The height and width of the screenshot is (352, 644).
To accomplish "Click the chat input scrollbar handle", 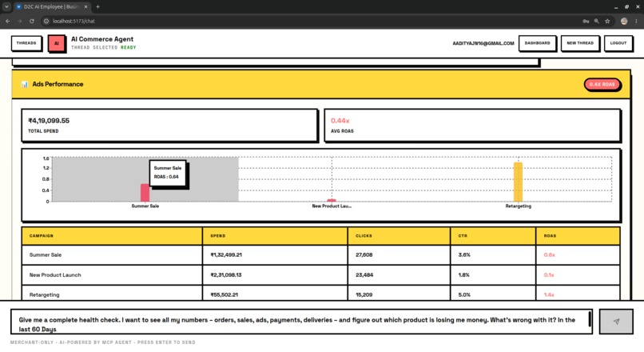I will pyautogui.click(x=590, y=319).
